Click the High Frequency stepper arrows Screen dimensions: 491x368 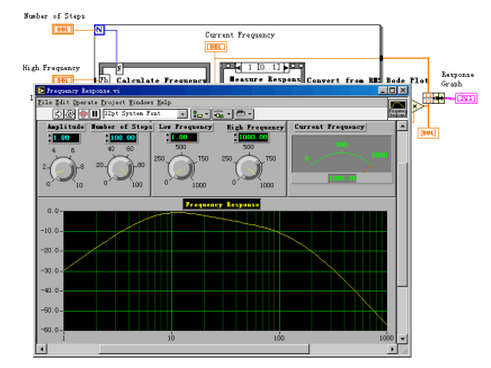point(235,137)
